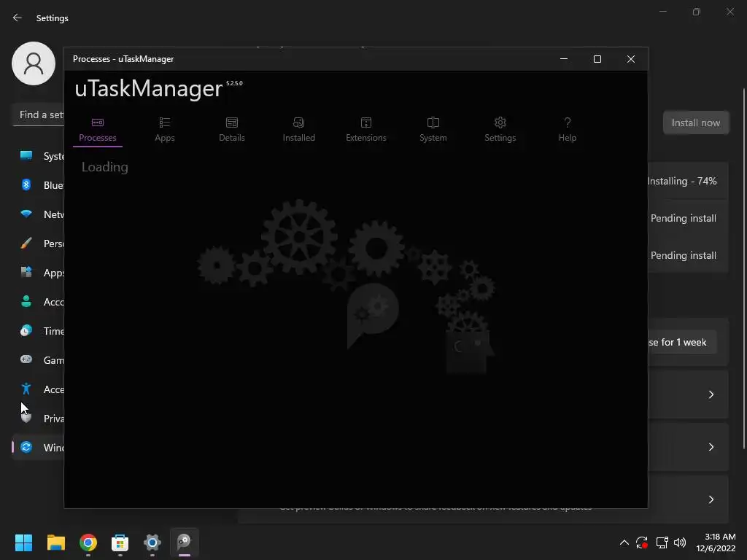Switch to Settings app on the taskbar
Viewport: 747px width, 560px height.
(x=152, y=542)
